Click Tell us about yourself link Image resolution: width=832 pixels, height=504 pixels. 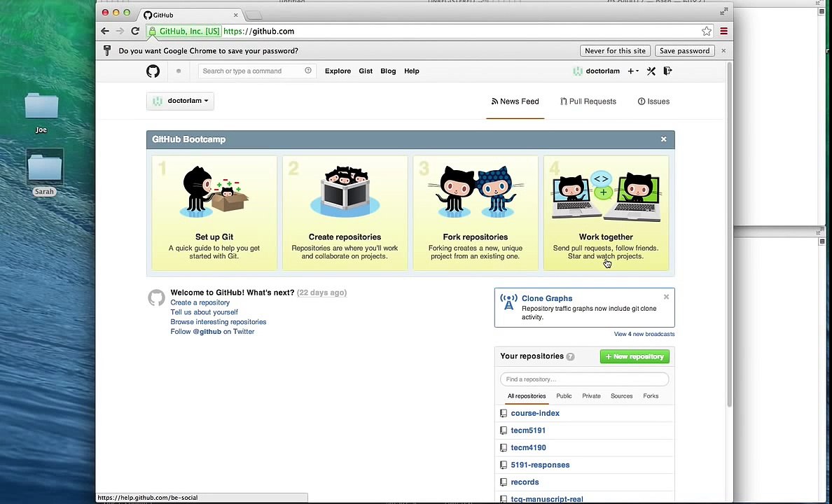(x=204, y=312)
